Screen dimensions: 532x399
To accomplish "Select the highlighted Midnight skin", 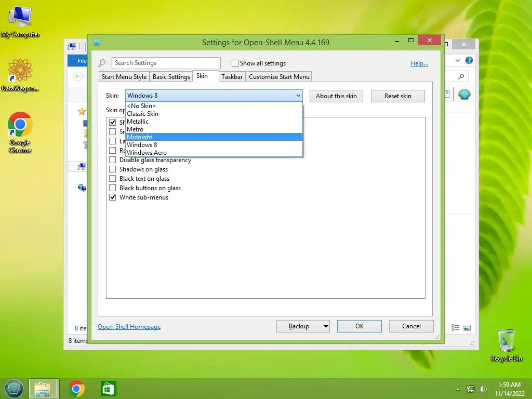I will click(214, 137).
